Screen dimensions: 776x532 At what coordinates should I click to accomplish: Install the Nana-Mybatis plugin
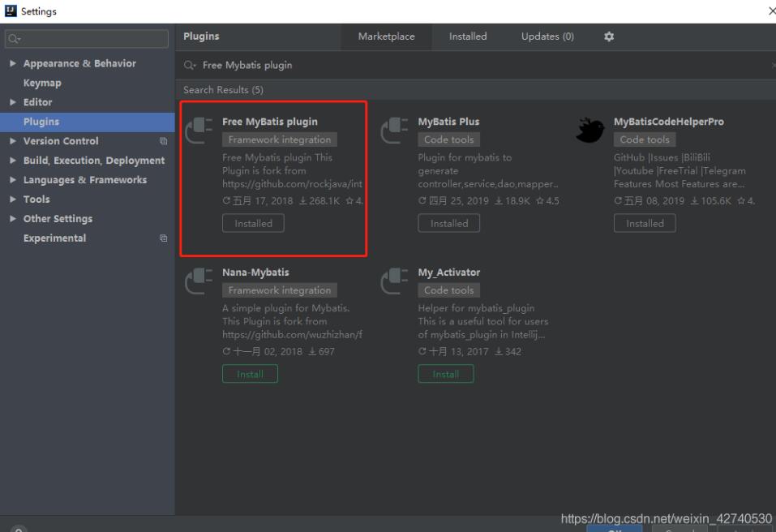[250, 374]
